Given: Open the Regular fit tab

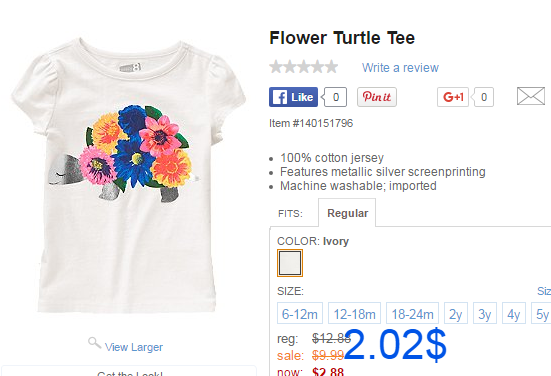Looking at the screenshot, I should pos(347,213).
